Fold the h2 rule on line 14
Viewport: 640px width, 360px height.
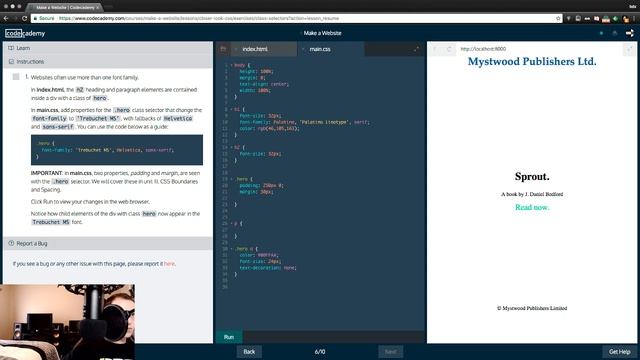[x=231, y=147]
